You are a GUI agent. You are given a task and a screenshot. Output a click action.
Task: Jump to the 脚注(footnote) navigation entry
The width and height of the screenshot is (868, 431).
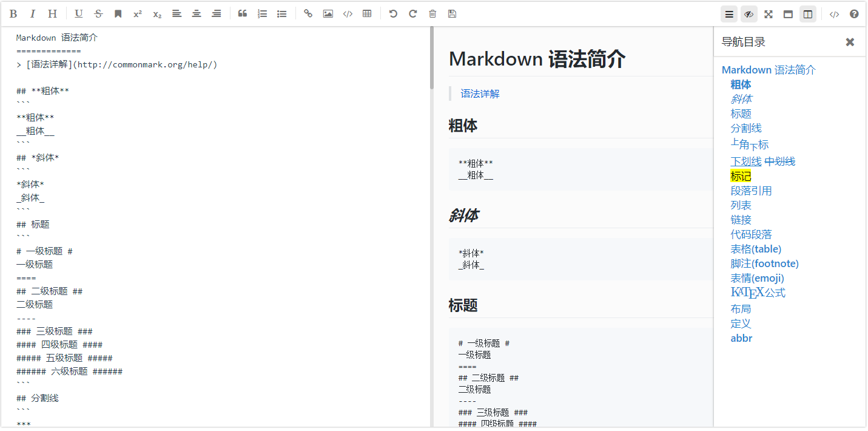tap(765, 263)
